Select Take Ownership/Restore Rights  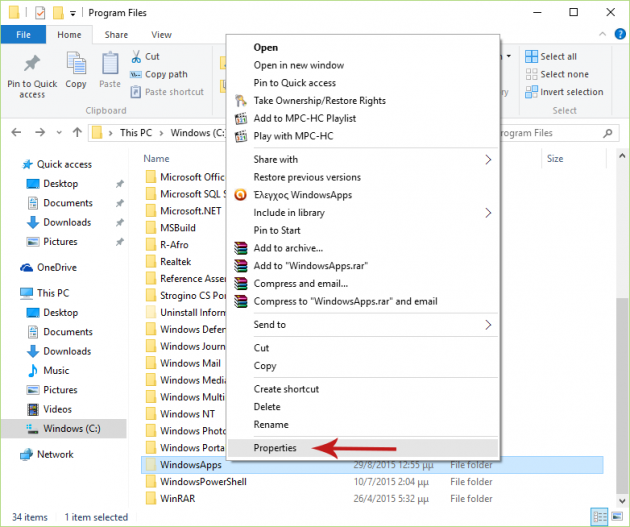[x=364, y=100]
